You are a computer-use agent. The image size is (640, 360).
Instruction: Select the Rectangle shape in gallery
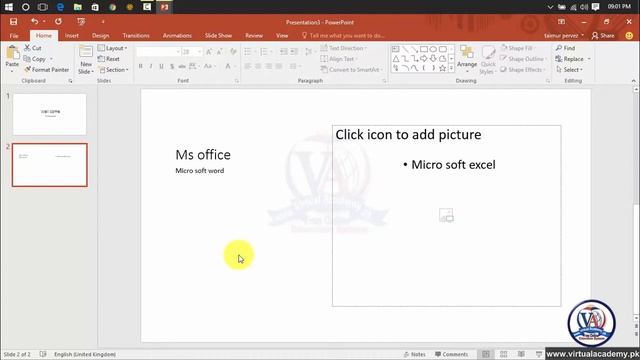click(424, 49)
